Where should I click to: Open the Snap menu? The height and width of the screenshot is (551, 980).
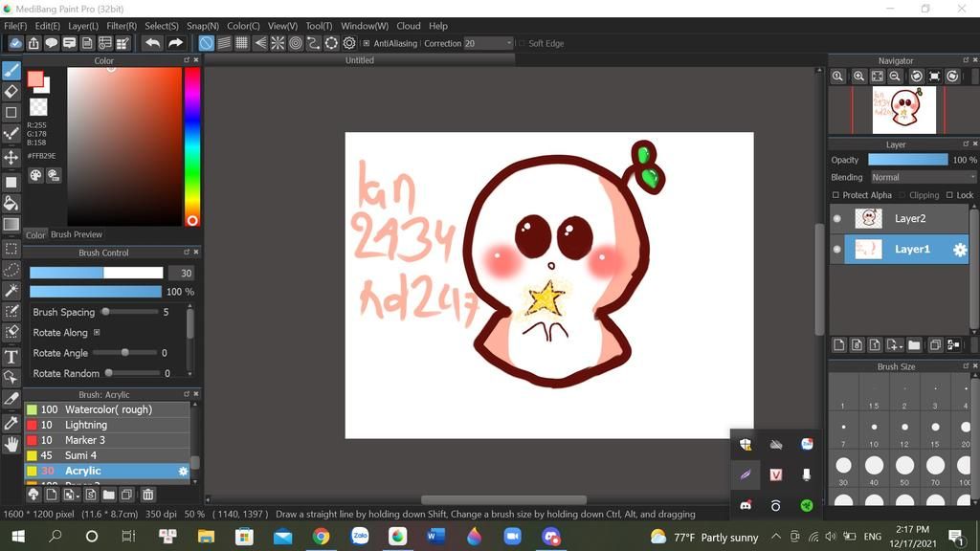(203, 26)
